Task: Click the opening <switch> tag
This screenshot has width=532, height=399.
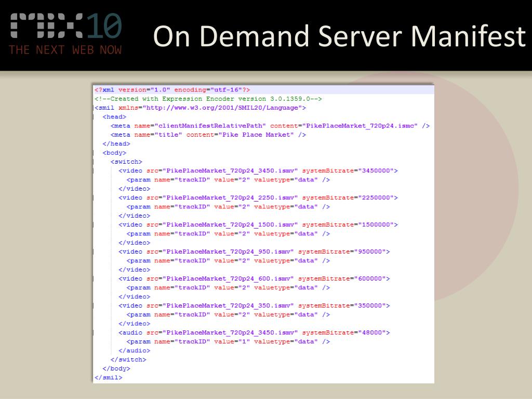Action: [126, 162]
